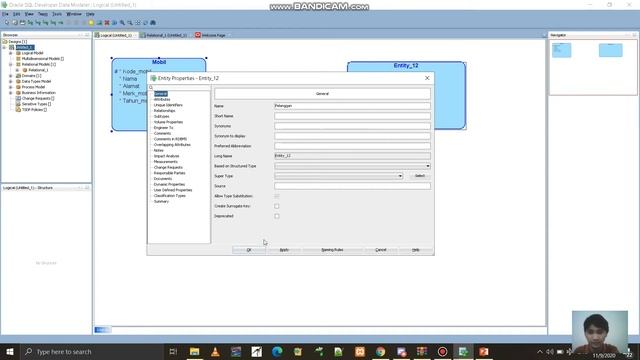Select Volume Properties in properties list
This screenshot has height=360, width=640.
(x=168, y=122)
